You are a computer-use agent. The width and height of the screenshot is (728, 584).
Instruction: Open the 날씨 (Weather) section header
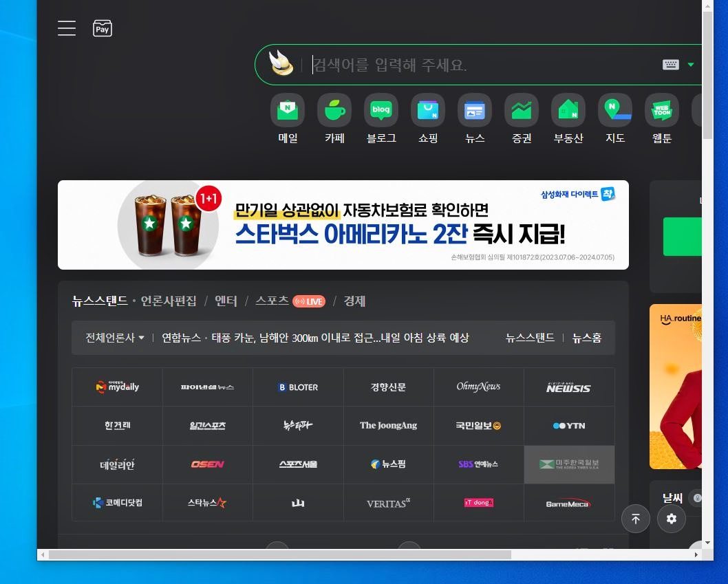click(x=672, y=498)
